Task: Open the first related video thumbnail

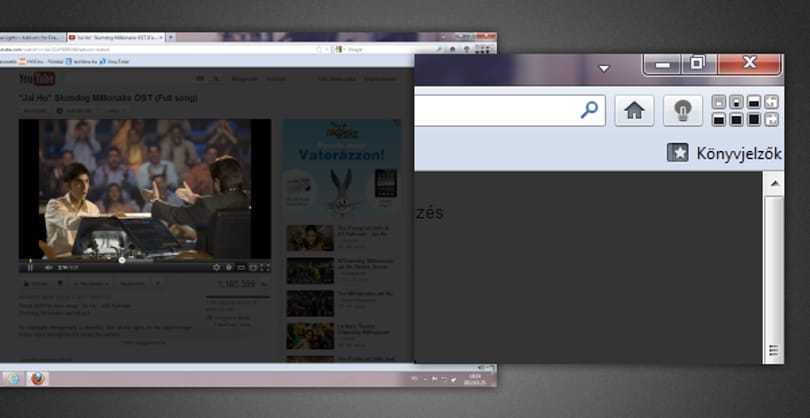Action: tap(310, 238)
